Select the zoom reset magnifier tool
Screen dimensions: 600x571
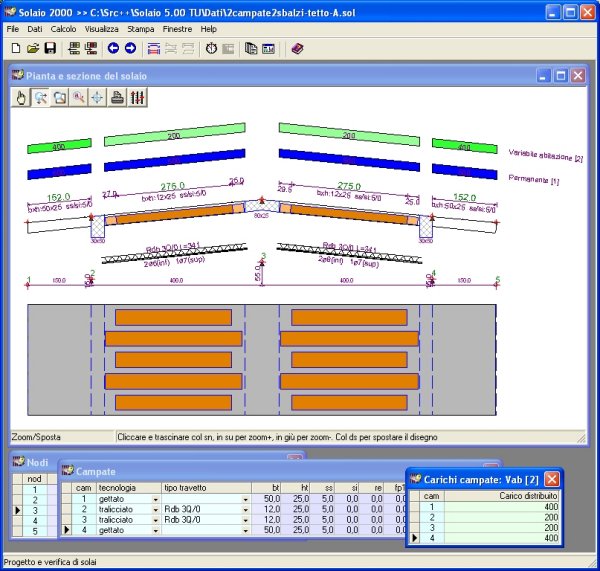pyautogui.click(x=78, y=98)
